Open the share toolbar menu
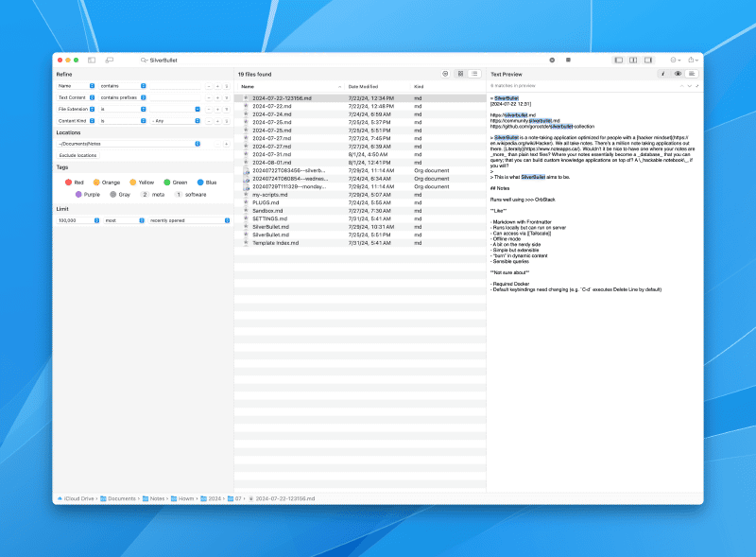This screenshot has width=756, height=557. pos(693,60)
